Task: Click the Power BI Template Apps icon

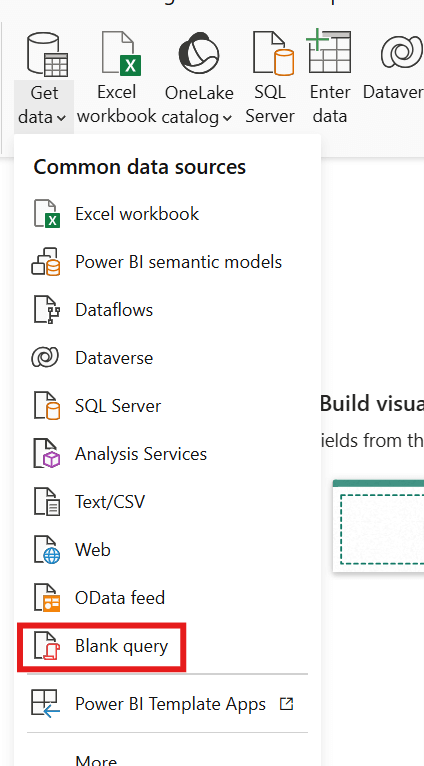Action: pos(45,704)
